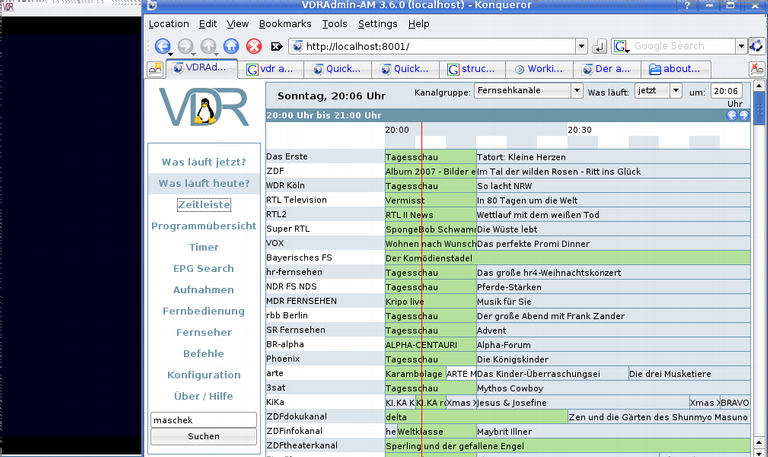The image size is (768, 457).
Task: Switch to the vdr a... tab
Action: coord(272,69)
